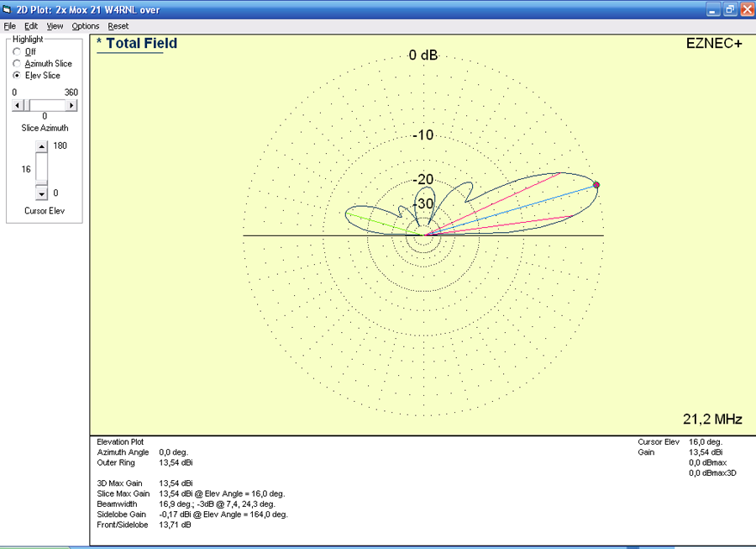Click the Cursor Elev scrollbar thumb

tap(41, 182)
